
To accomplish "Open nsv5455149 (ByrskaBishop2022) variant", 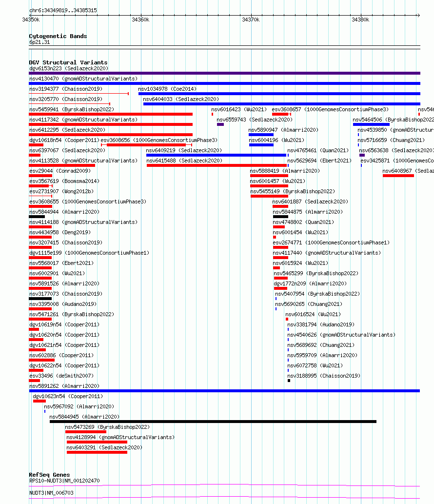I will click(x=293, y=192).
